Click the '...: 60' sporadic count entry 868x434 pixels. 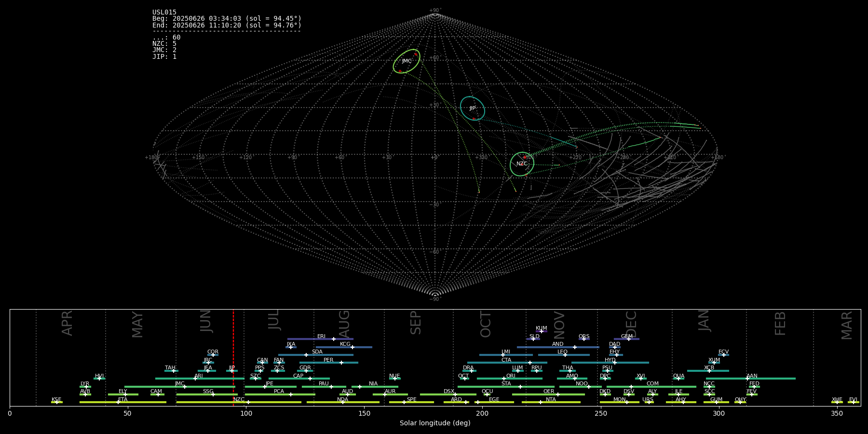[166, 37]
